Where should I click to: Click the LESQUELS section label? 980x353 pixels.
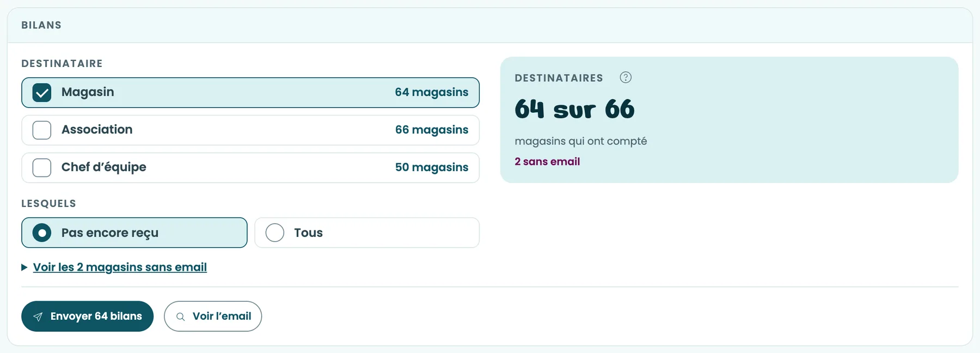(x=48, y=204)
